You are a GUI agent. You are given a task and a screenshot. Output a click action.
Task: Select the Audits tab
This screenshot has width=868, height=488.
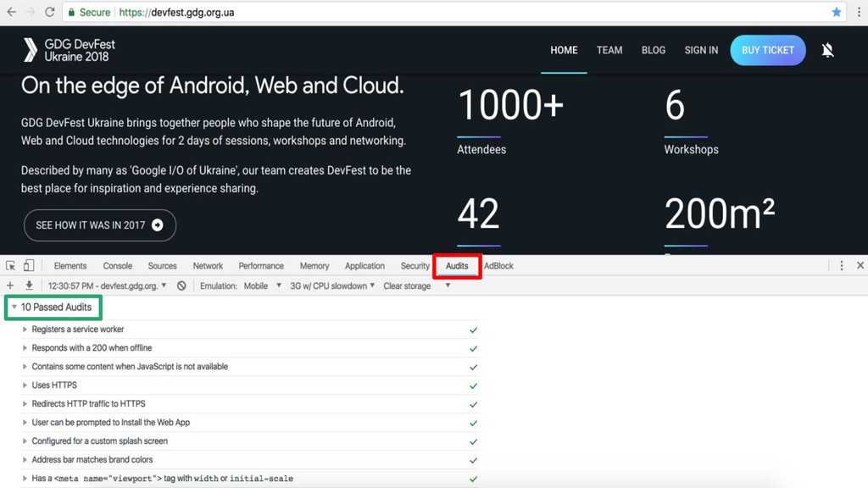click(457, 265)
